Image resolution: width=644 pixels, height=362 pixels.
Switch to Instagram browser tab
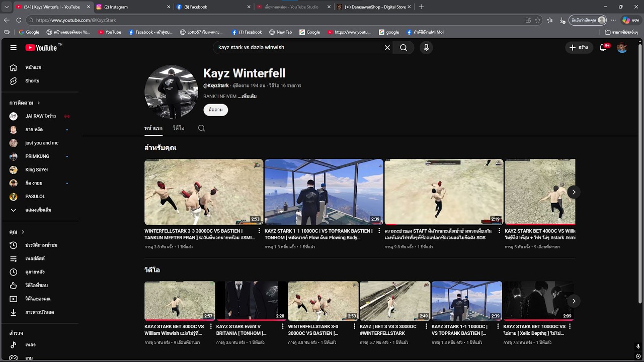pyautogui.click(x=133, y=7)
